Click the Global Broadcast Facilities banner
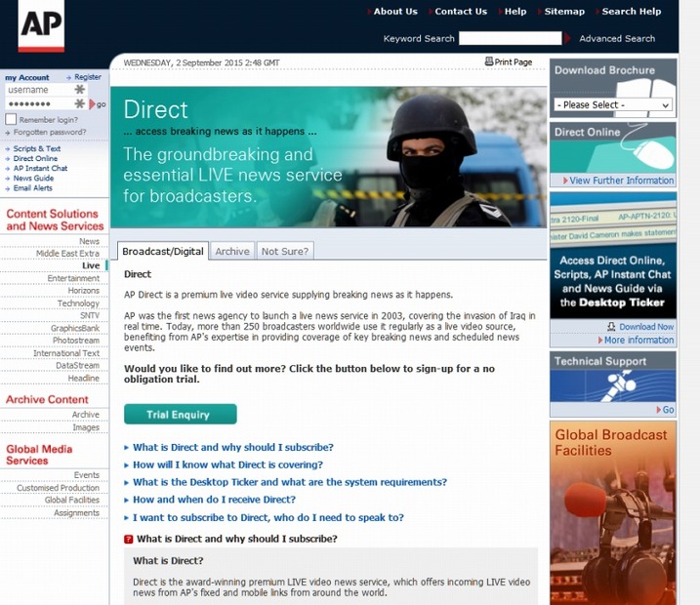This screenshot has width=700, height=605. [x=613, y=513]
